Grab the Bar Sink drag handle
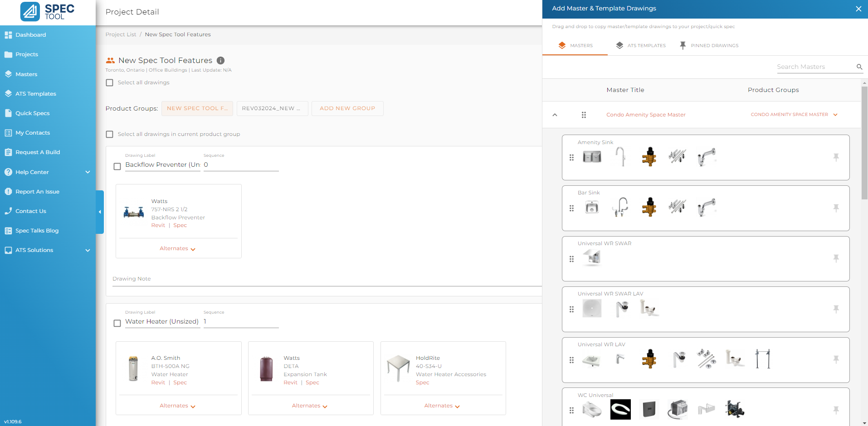Screen dimensions: 868x426 (571, 208)
